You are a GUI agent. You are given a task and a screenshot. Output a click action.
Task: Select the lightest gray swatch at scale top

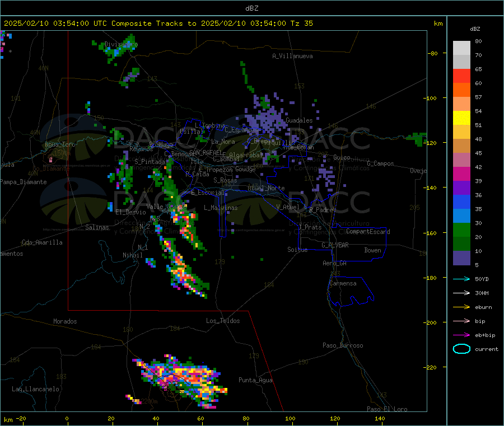tap(461, 48)
